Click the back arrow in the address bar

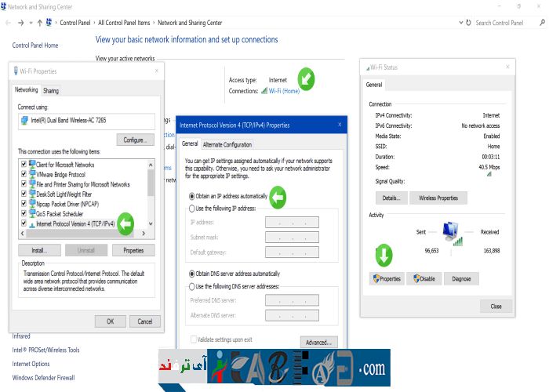pos(8,24)
